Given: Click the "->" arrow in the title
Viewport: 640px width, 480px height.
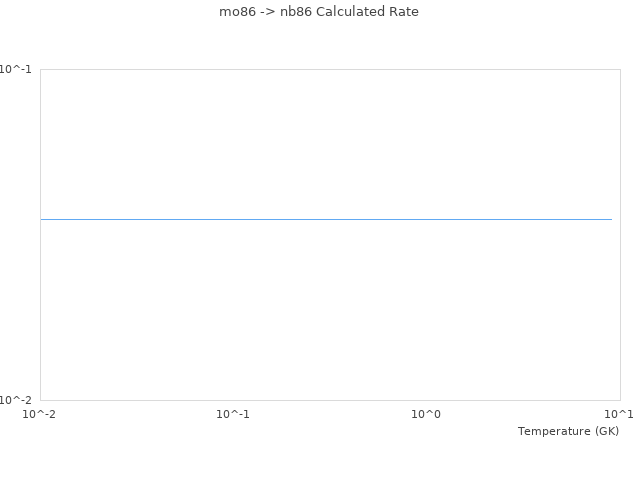Looking at the screenshot, I should 267,12.
